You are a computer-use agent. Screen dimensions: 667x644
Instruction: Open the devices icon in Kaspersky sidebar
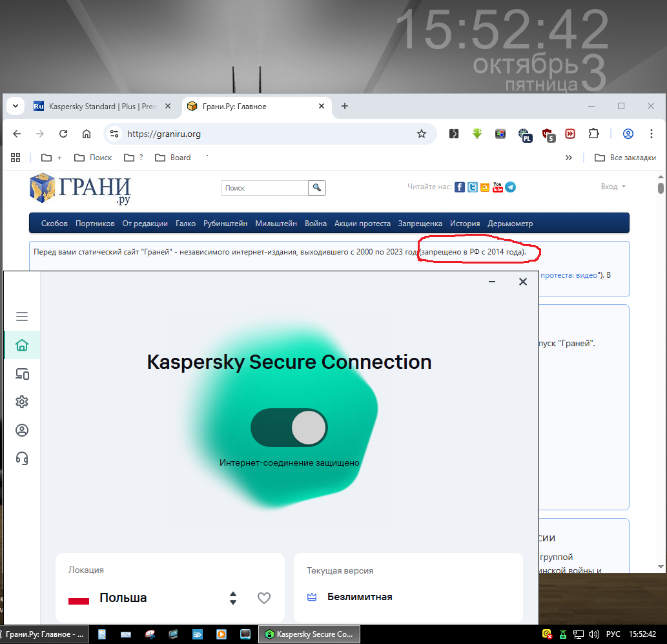point(22,374)
